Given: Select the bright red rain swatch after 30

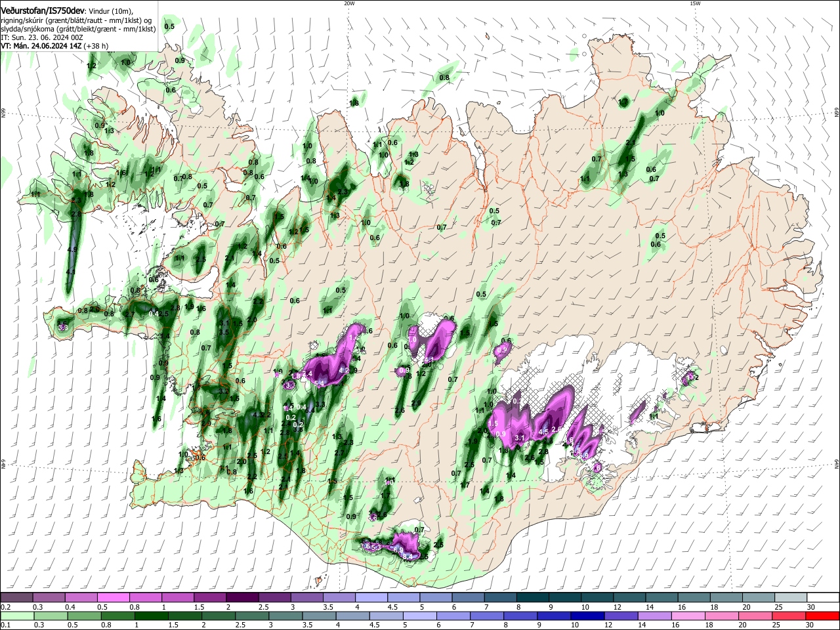Looking at the screenshot, I should [x=822, y=616].
